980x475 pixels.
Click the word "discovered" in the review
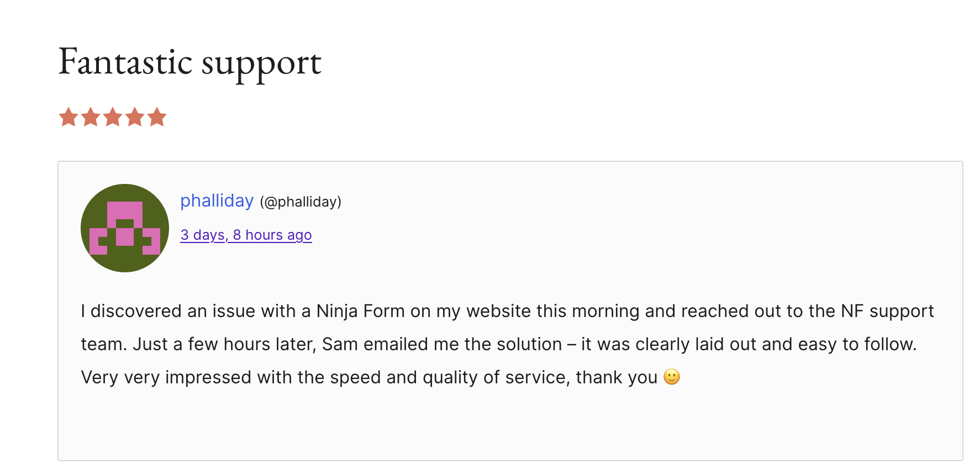136,311
